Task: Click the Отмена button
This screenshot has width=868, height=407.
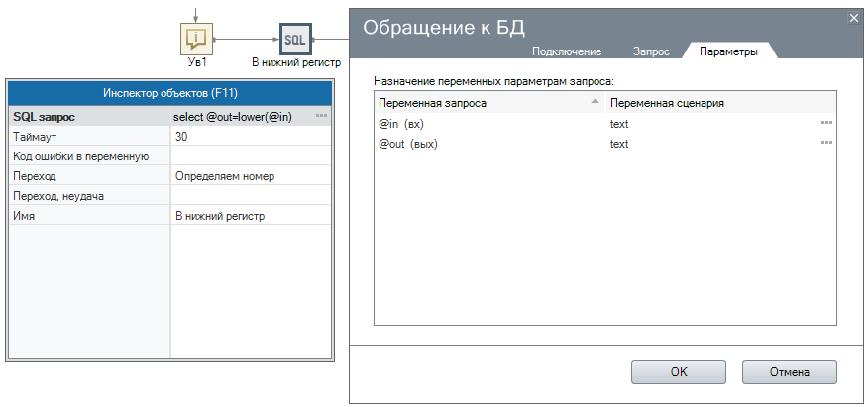Action: 790,372
